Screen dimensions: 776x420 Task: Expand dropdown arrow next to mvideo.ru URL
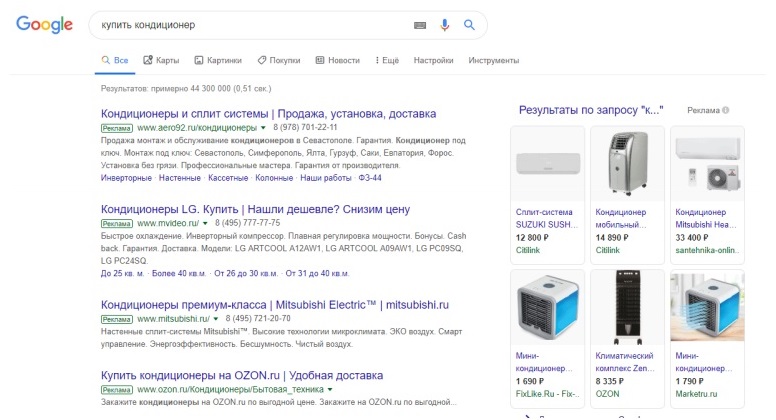pos(205,223)
